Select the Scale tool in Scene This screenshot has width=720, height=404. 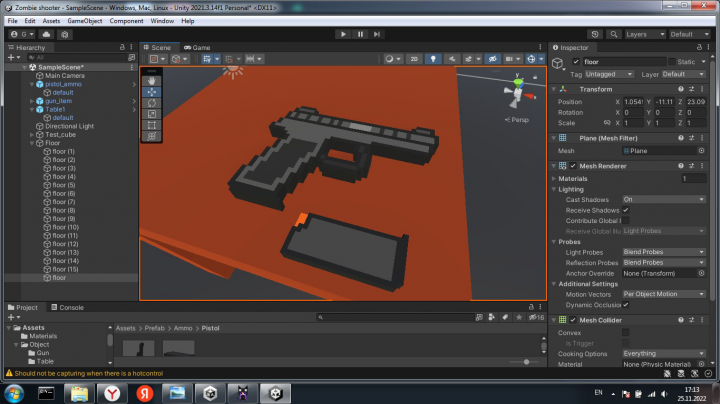[x=152, y=114]
